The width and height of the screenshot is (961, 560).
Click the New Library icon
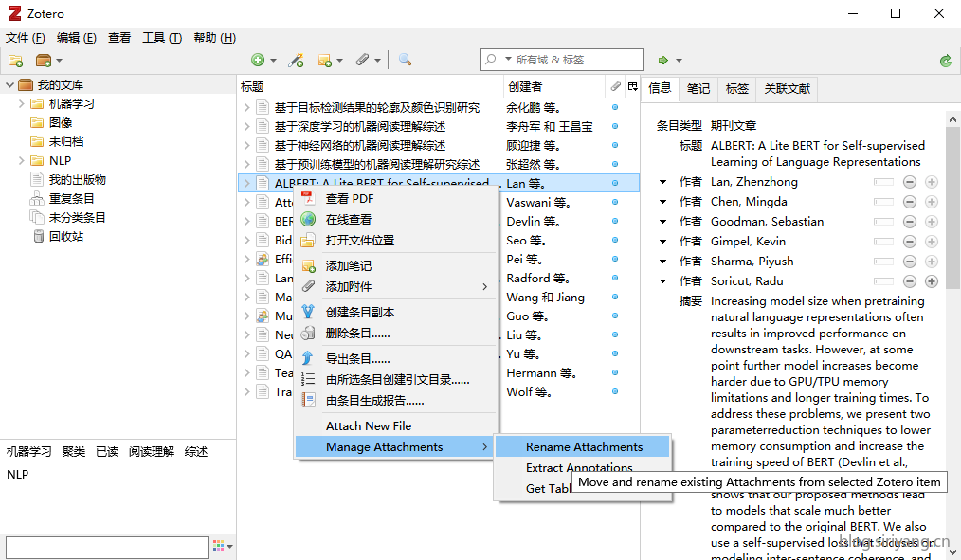point(44,60)
